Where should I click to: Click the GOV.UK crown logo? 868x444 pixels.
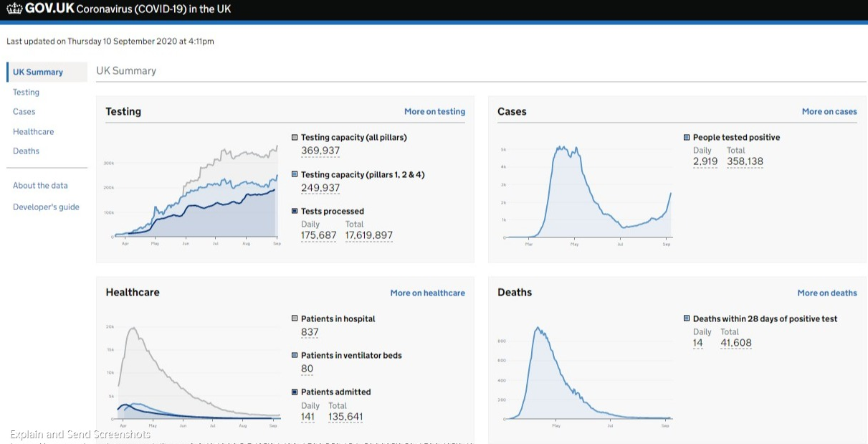click(14, 9)
